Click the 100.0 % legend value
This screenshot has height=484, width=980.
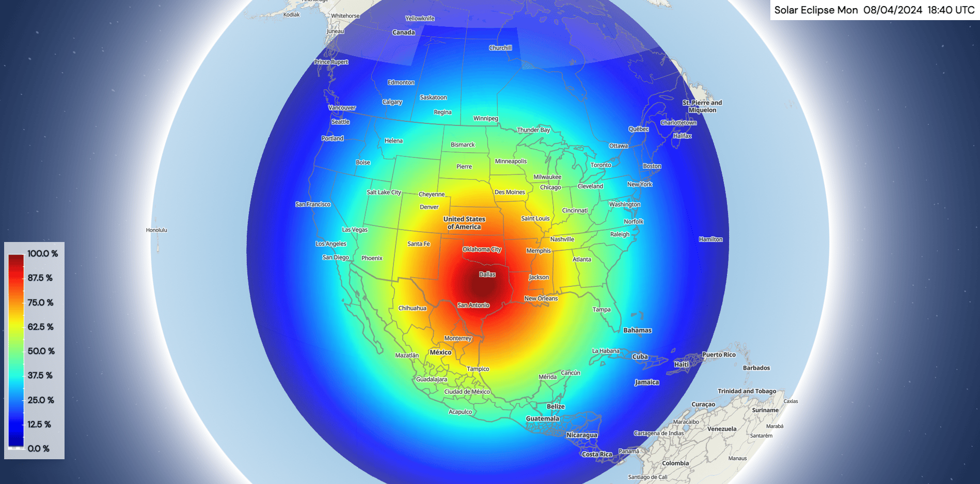click(43, 253)
